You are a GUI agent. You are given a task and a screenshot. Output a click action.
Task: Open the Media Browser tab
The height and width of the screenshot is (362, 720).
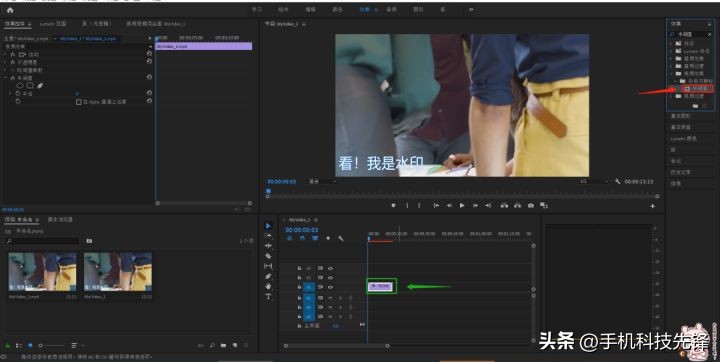pyautogui.click(x=60, y=220)
